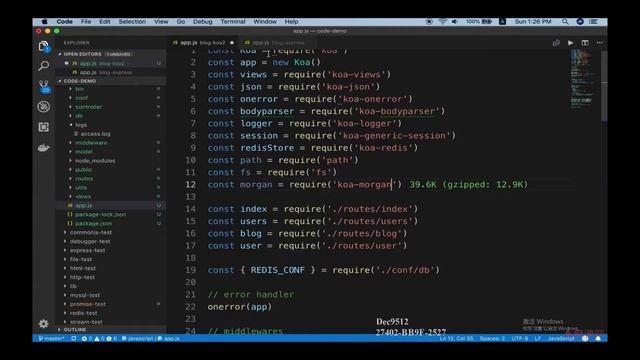Open the Terminal menu

pos(233,22)
